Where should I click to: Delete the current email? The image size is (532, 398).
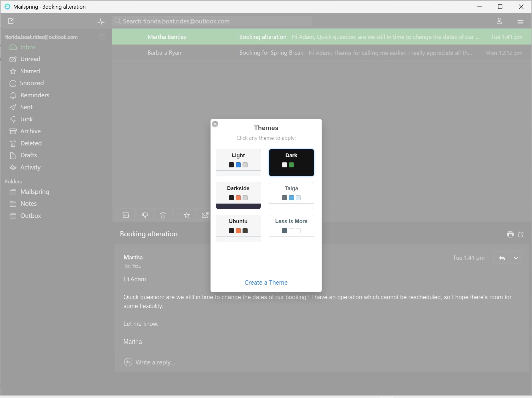coord(163,215)
